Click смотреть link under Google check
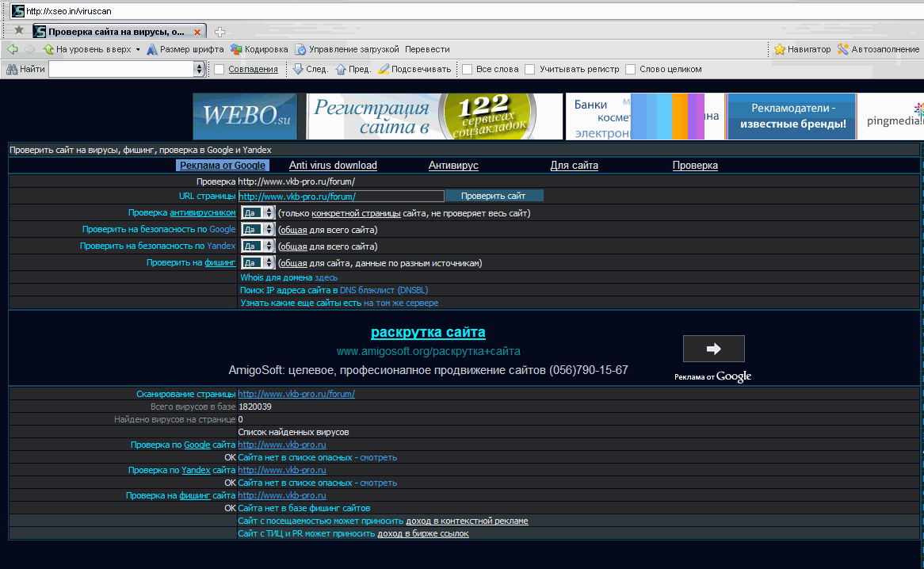 click(378, 458)
